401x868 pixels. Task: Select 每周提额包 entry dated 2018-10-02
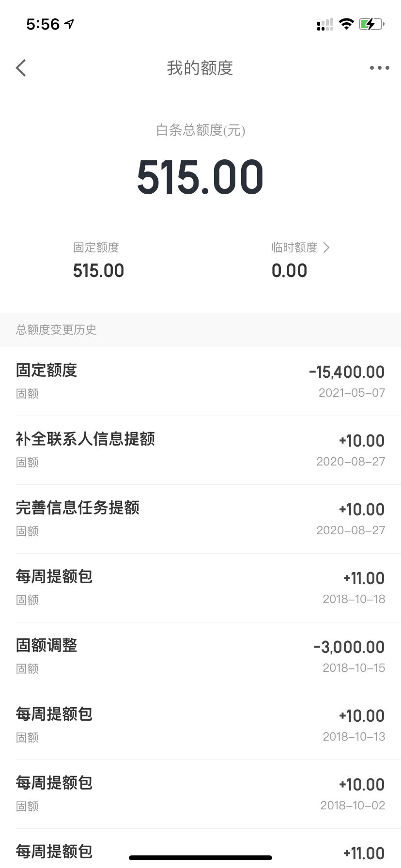200,794
